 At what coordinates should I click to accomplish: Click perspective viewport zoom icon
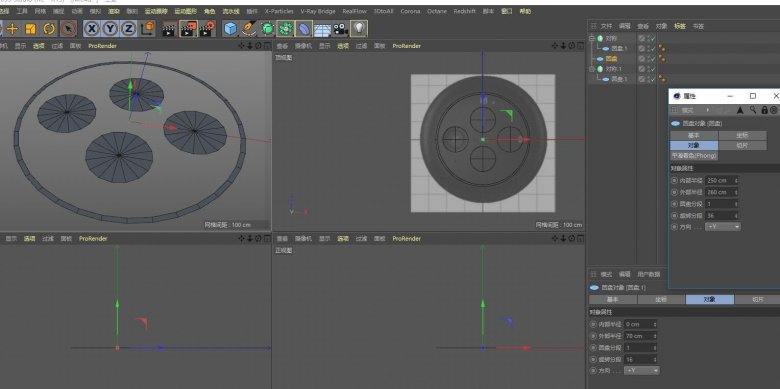click(x=250, y=46)
